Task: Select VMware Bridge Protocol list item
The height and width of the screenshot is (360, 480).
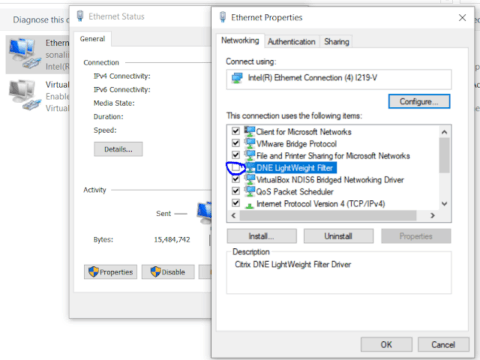Action: coord(296,144)
